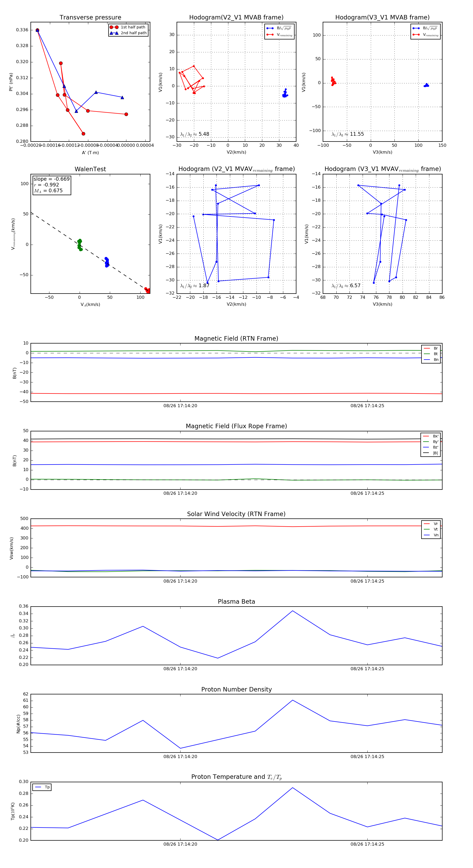Click the Bz' legend entry
The height and width of the screenshot is (868, 473).
431,447
